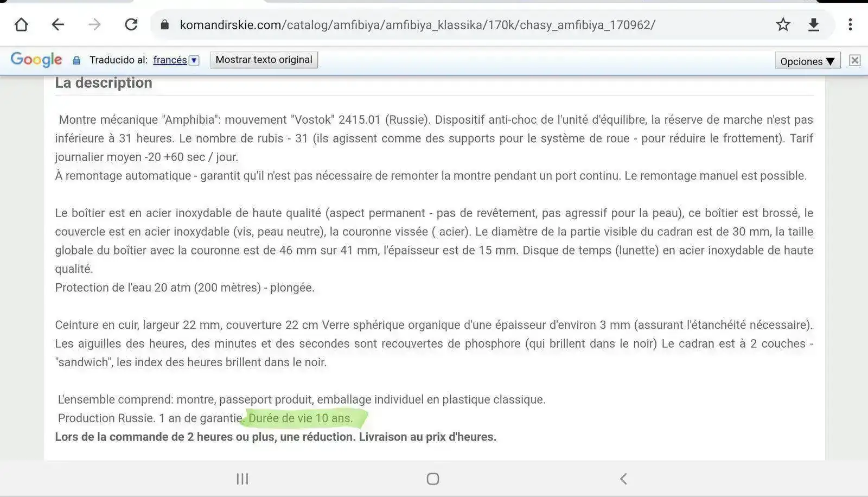
Task: Click the padlock site security icon
Action: pos(165,25)
